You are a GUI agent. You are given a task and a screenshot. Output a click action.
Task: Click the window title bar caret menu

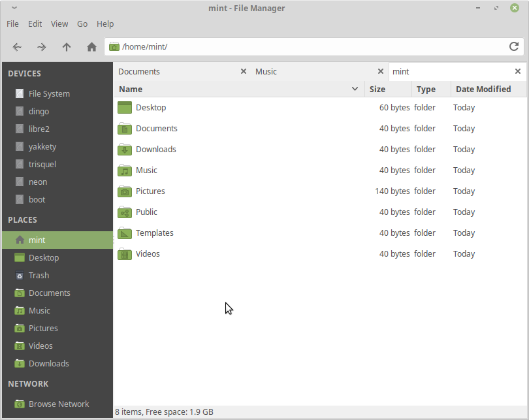tap(13, 7)
